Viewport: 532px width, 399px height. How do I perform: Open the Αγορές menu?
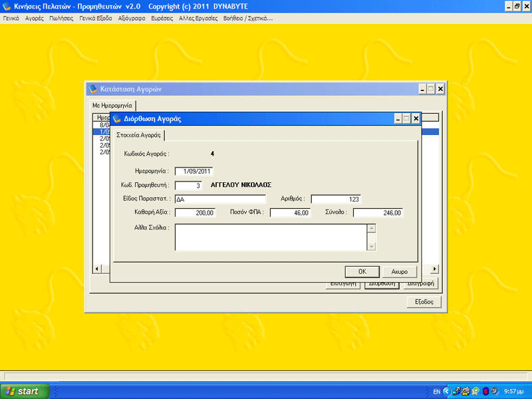(35, 19)
